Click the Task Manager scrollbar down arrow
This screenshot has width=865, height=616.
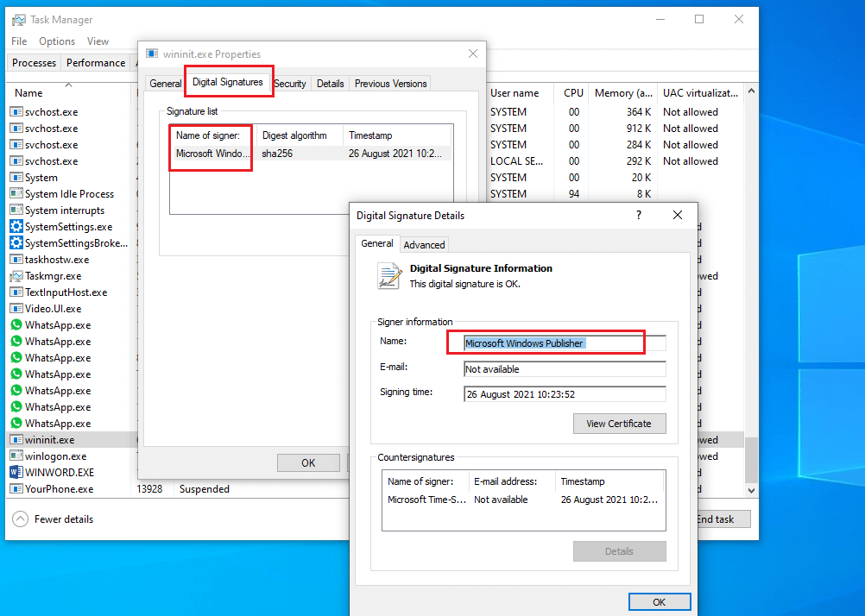pos(751,490)
